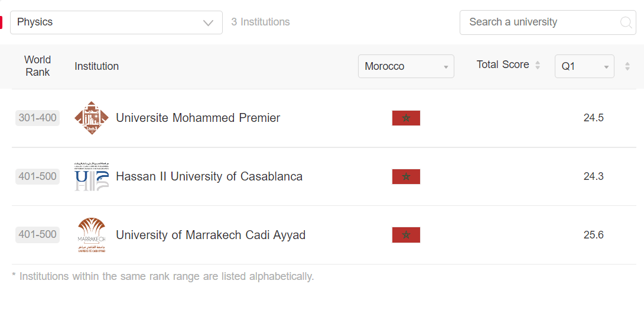Click the Institution column header
Image resolution: width=644 pixels, height=316 pixels.
tap(97, 66)
